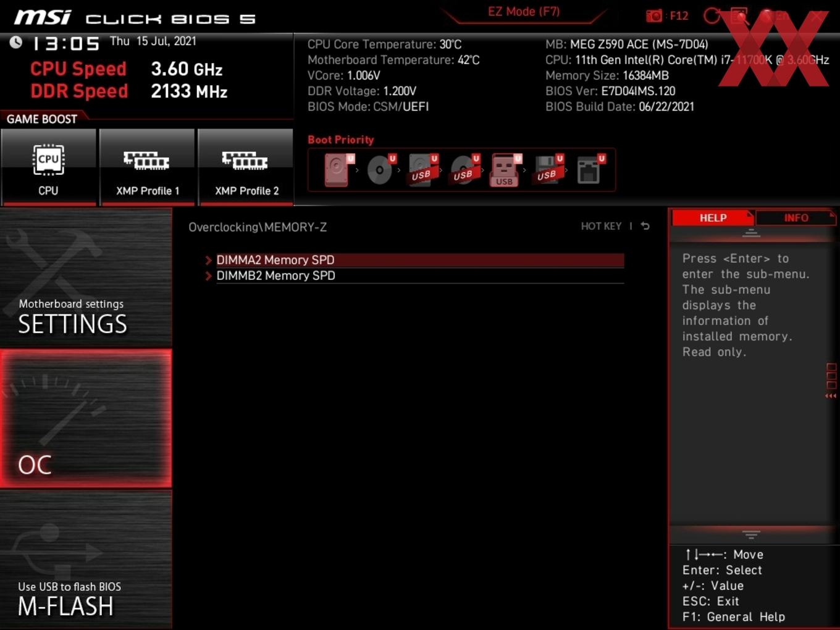
Task: Click the BIOS Ver E7D04IMS.120 line
Action: 610,91
